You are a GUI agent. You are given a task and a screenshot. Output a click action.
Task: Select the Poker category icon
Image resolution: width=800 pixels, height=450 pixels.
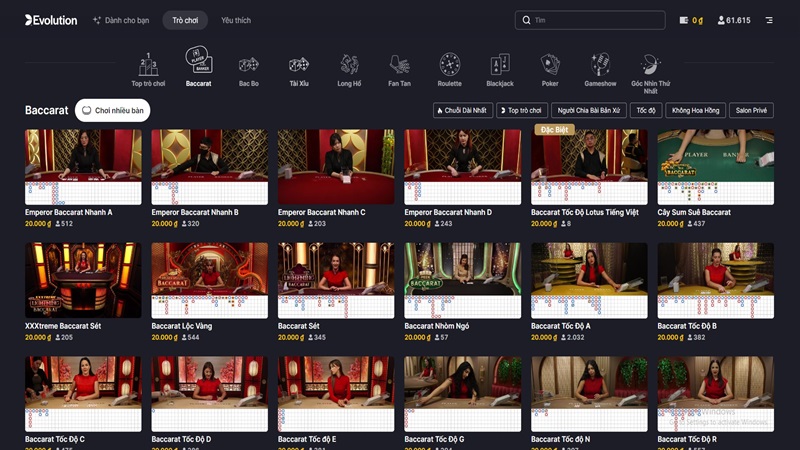point(550,65)
